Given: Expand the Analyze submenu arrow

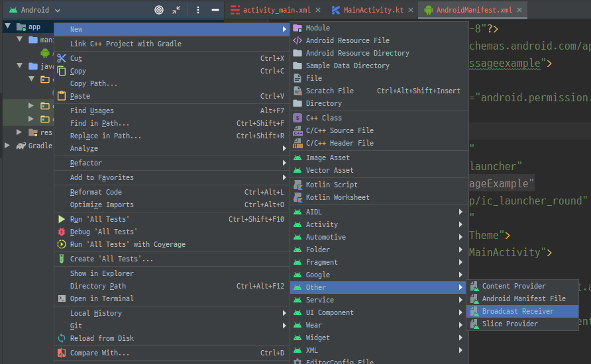Looking at the screenshot, I should click(284, 148).
